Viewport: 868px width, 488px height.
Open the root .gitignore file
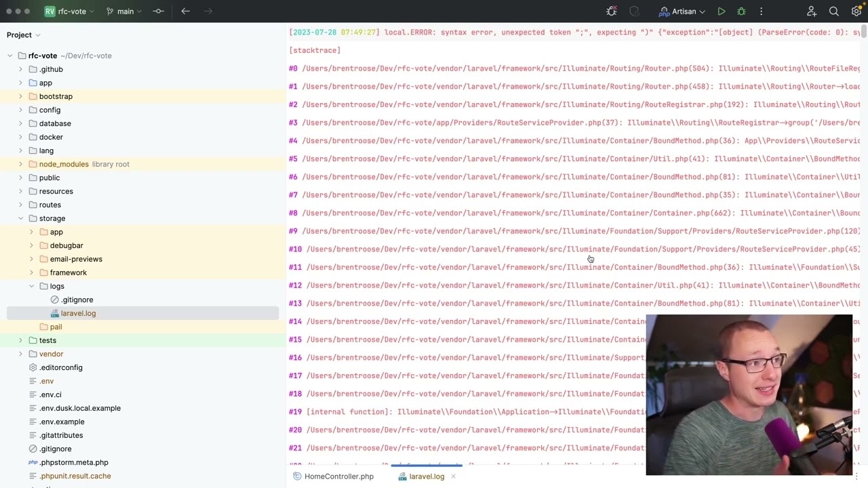click(x=55, y=449)
